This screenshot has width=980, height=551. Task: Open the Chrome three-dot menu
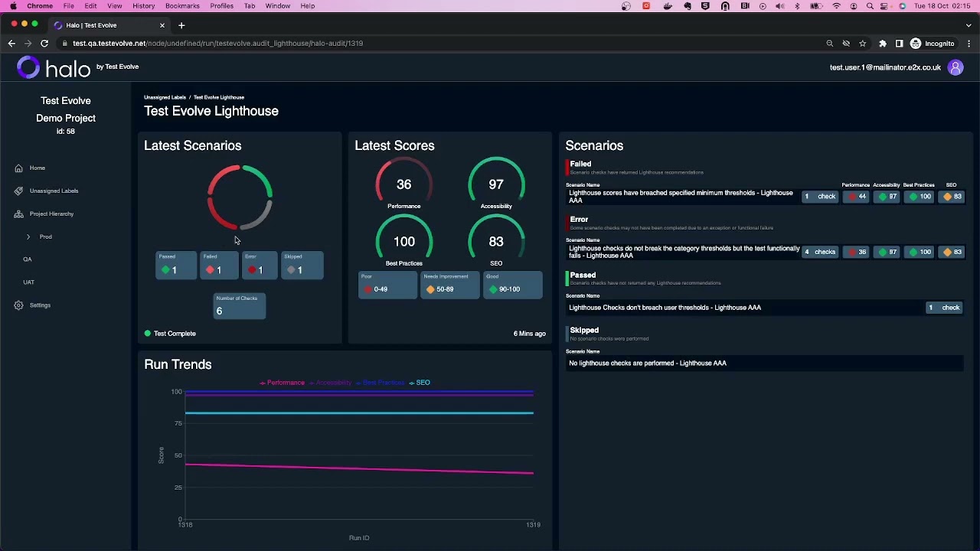click(969, 44)
